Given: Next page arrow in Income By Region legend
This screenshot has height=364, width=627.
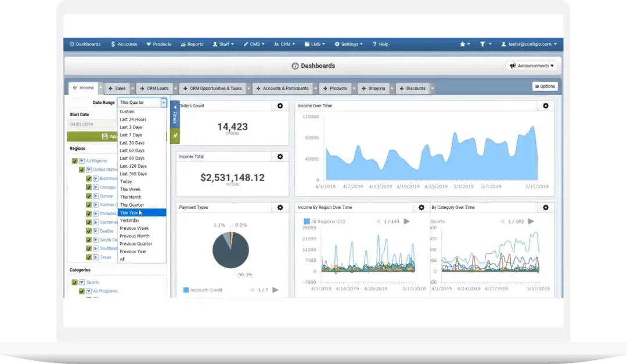Looking at the screenshot, I should (406, 222).
